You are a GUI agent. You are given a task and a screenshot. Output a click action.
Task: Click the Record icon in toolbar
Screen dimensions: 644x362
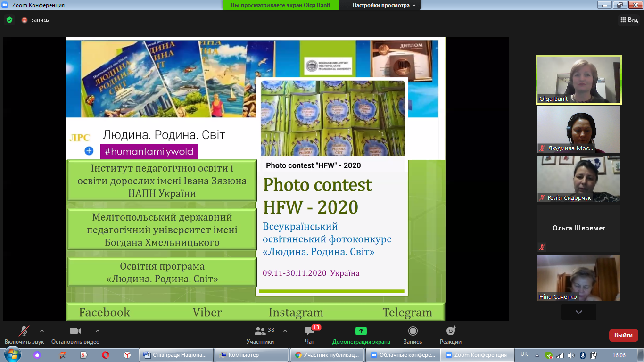click(413, 331)
